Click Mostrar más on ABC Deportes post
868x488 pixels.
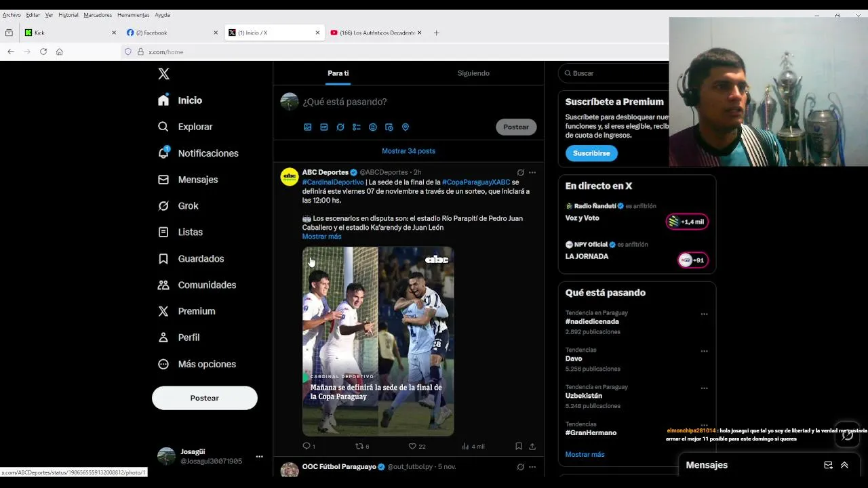321,237
